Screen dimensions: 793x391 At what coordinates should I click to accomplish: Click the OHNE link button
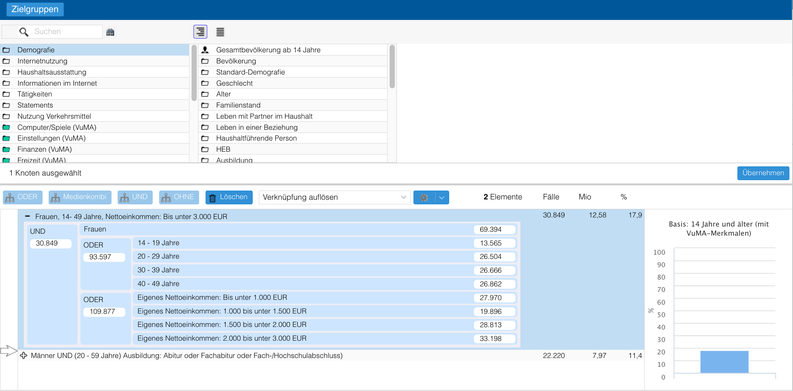pos(179,197)
